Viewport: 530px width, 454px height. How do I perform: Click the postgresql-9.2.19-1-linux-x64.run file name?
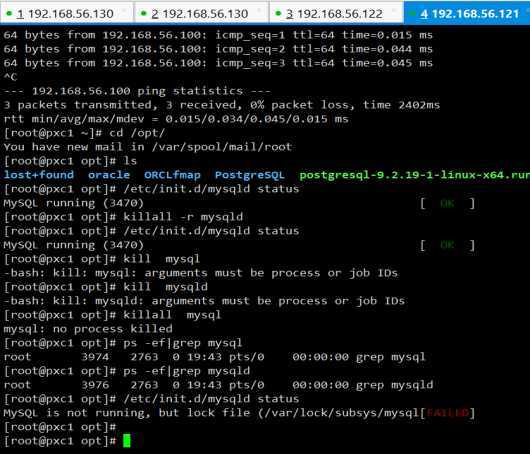(415, 175)
